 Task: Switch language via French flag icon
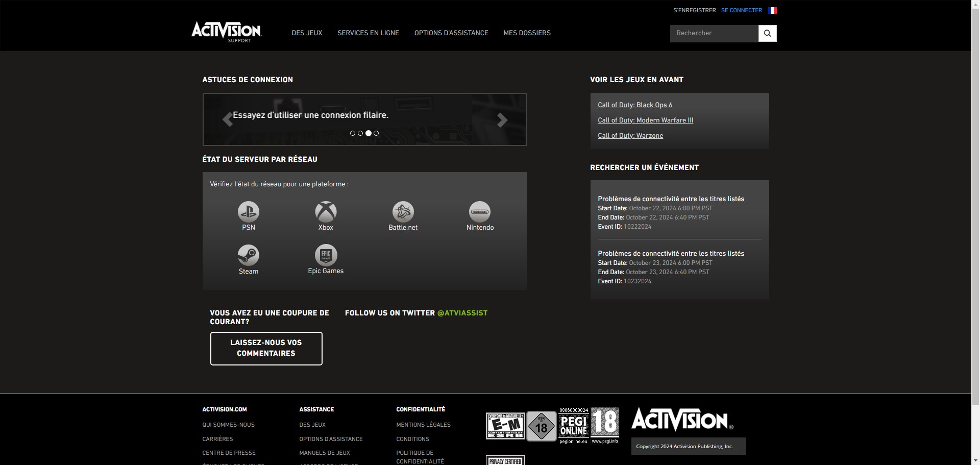[772, 10]
